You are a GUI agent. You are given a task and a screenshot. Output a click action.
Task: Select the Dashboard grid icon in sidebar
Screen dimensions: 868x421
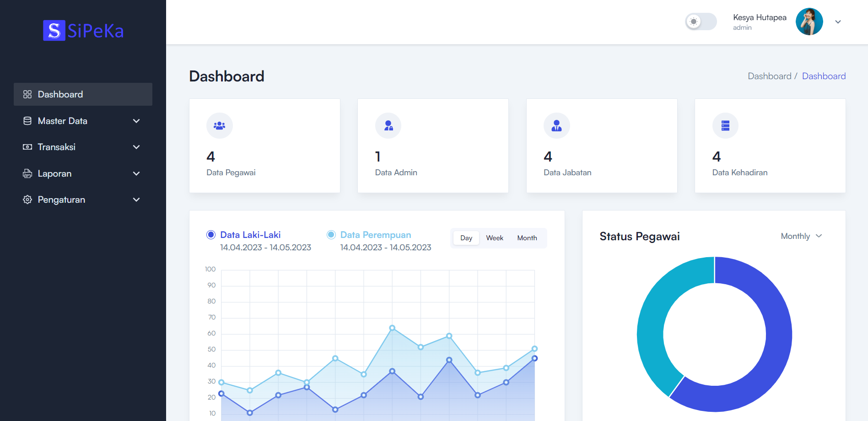(x=27, y=94)
